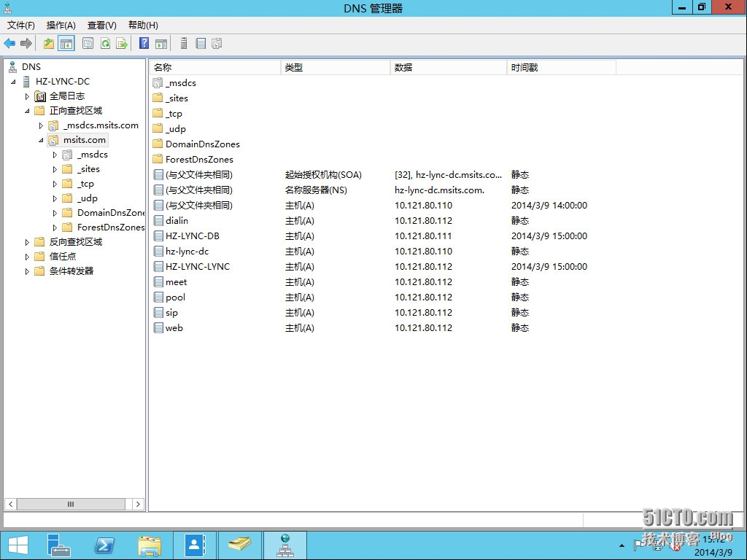Expand the 反向查找区域 tree node
Image resolution: width=747 pixels, height=560 pixels.
[27, 242]
